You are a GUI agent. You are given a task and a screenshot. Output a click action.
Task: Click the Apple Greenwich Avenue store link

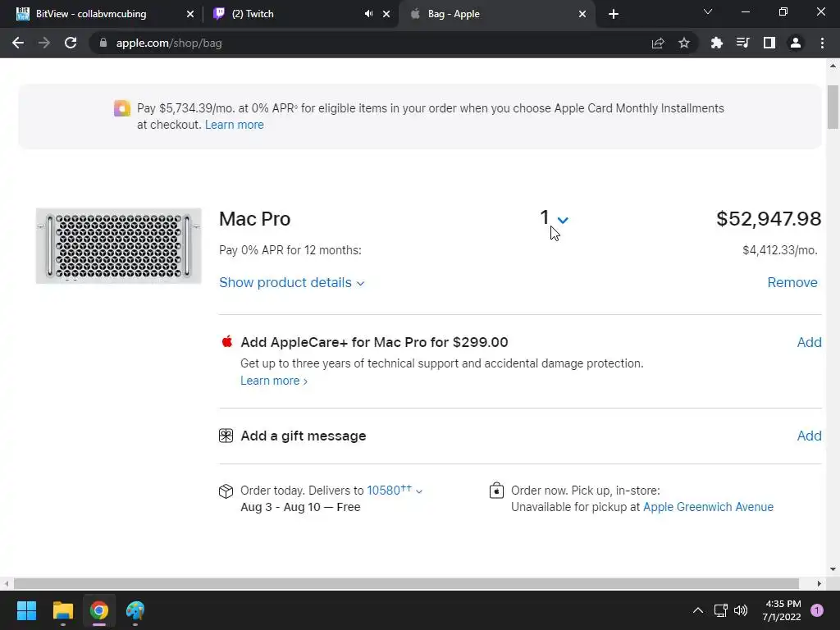708,507
